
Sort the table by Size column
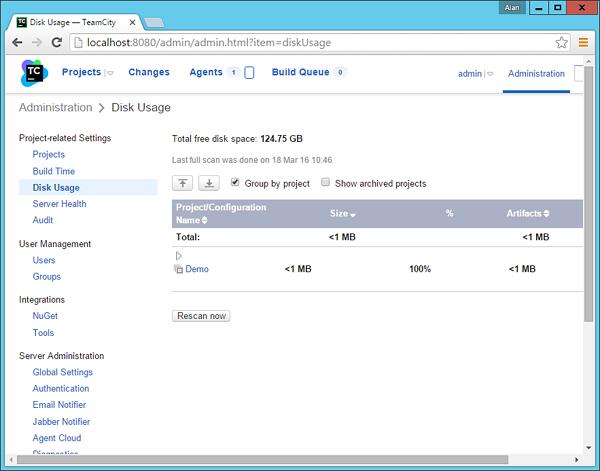pyautogui.click(x=343, y=213)
